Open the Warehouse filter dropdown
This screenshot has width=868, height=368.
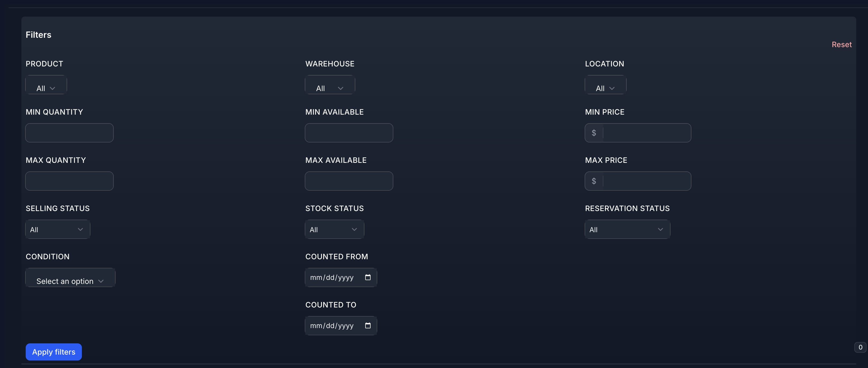pyautogui.click(x=330, y=85)
